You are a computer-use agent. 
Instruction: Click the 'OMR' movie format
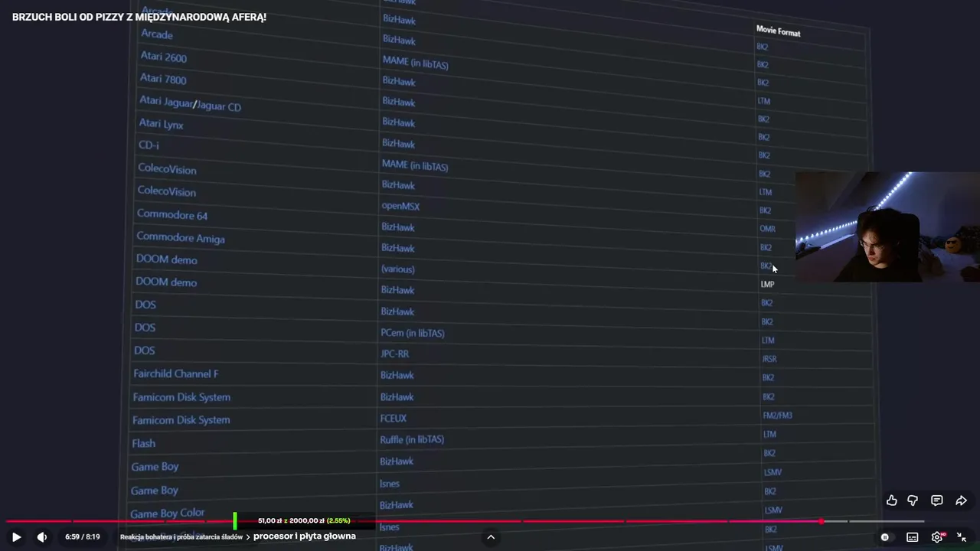(x=767, y=229)
